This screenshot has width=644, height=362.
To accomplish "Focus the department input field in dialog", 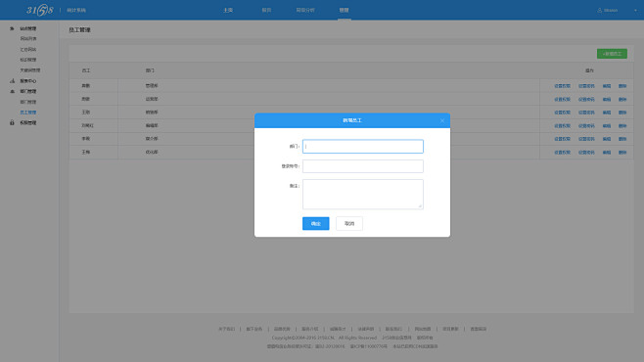I will point(363,146).
